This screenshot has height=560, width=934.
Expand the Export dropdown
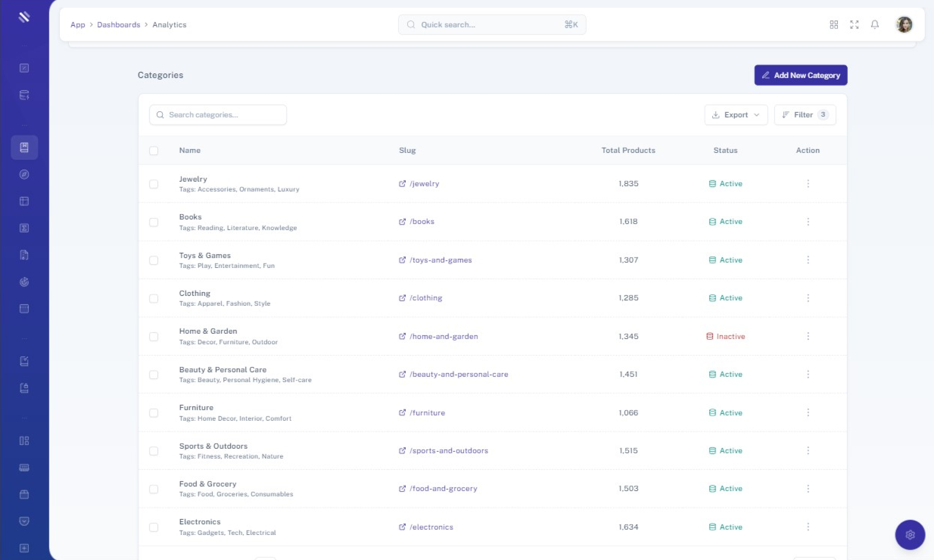tap(736, 115)
